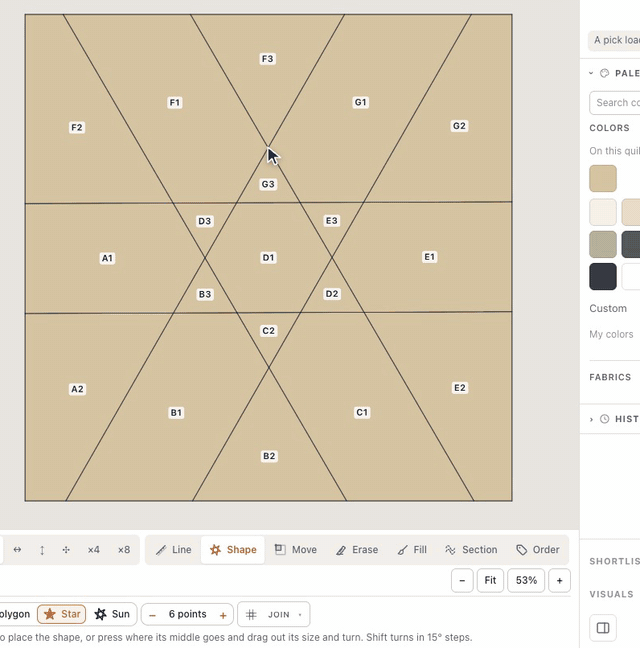
Task: Click the E2 patch label
Action: [460, 388]
